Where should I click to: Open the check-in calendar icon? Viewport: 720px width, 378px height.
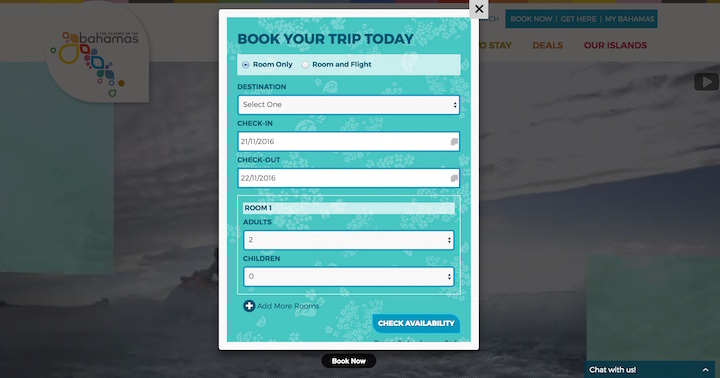pos(454,141)
